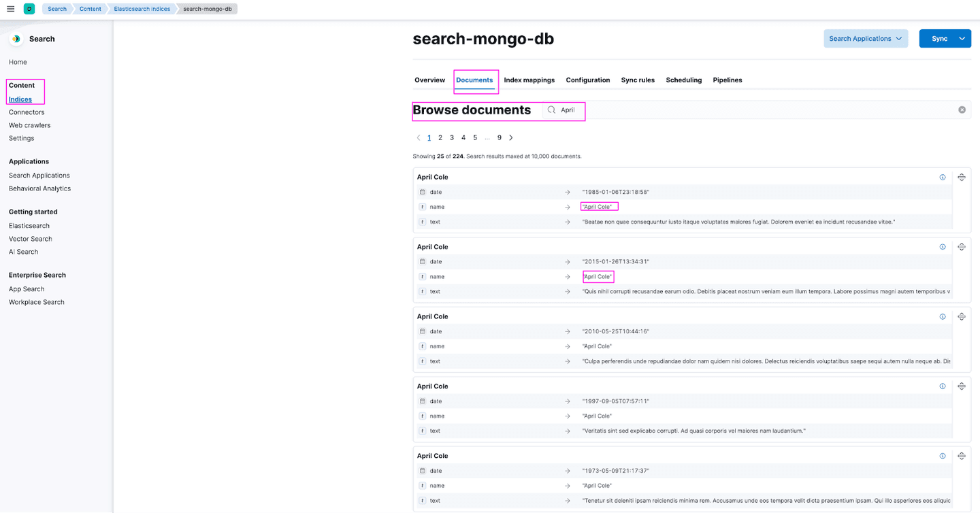Jump to results page 9
The width and height of the screenshot is (980, 513).
click(x=499, y=137)
